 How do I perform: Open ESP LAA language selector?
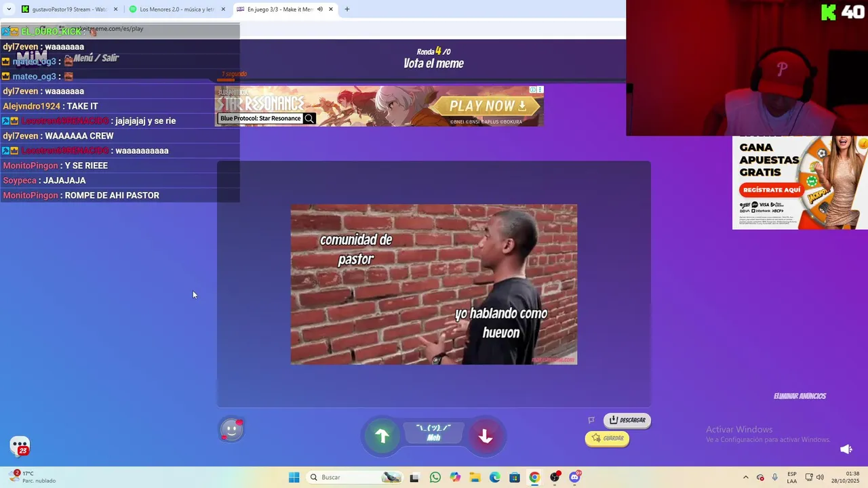pos(792,477)
